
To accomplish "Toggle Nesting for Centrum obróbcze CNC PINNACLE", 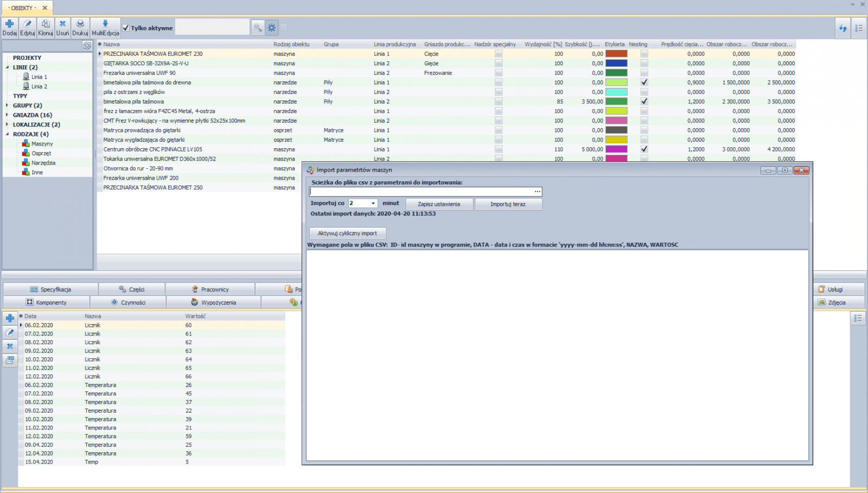I will (644, 149).
